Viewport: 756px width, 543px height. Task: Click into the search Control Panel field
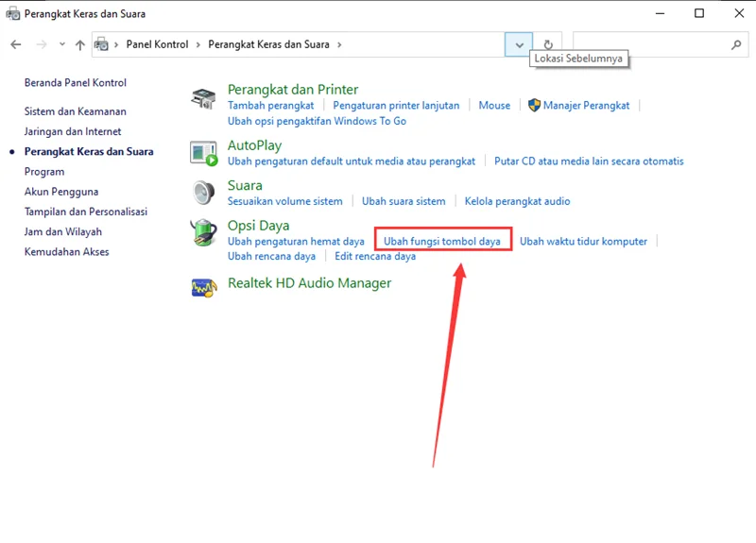coord(661,44)
